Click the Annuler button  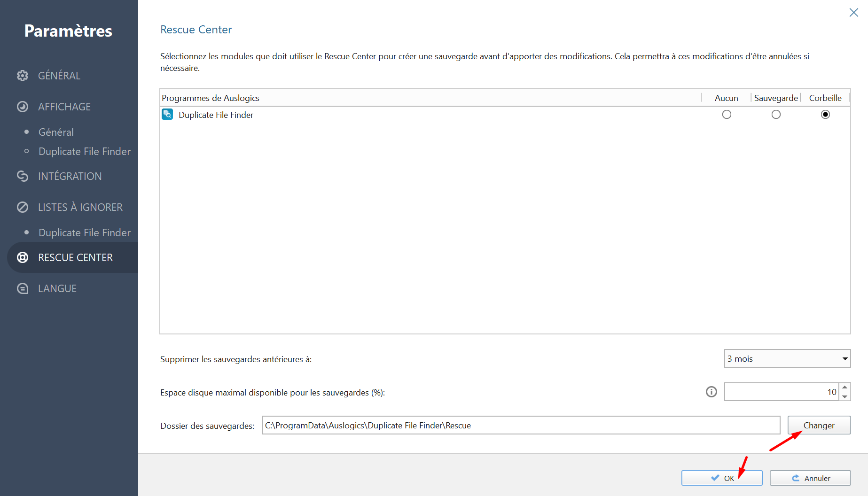pyautogui.click(x=810, y=478)
